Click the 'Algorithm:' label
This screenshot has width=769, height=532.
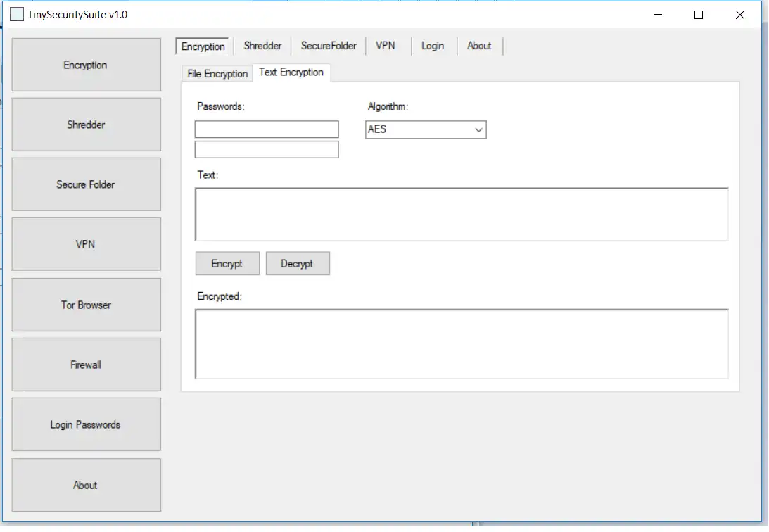388,106
